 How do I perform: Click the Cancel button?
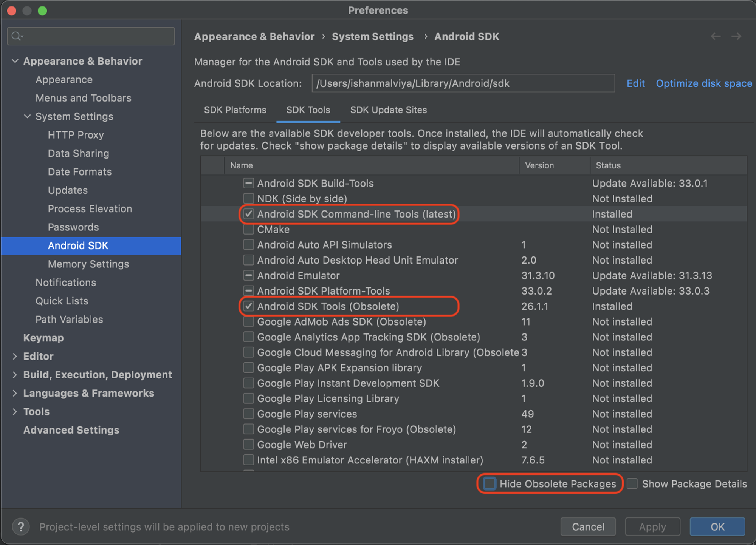point(588,526)
